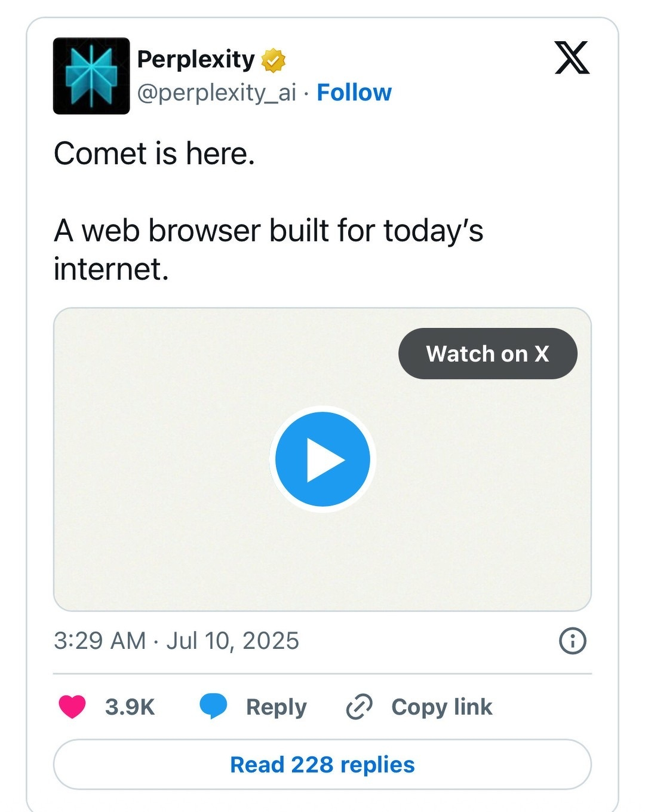Select the Copy link text

[x=442, y=707]
